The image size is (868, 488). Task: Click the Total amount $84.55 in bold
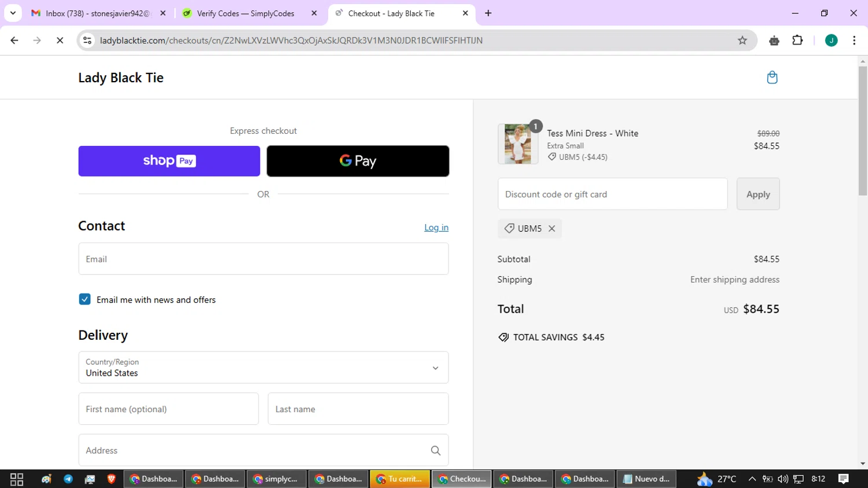pyautogui.click(x=761, y=309)
